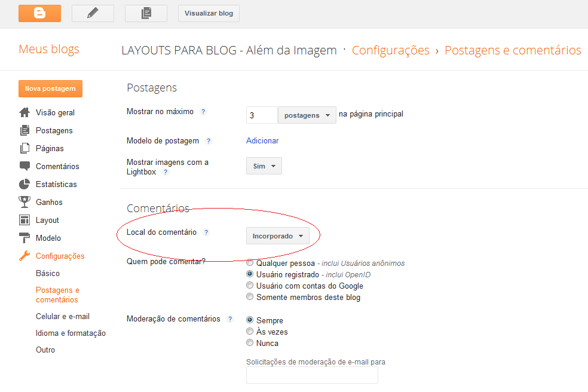
Task: Click the speech bubble Comentários icon
Action: [x=24, y=166]
